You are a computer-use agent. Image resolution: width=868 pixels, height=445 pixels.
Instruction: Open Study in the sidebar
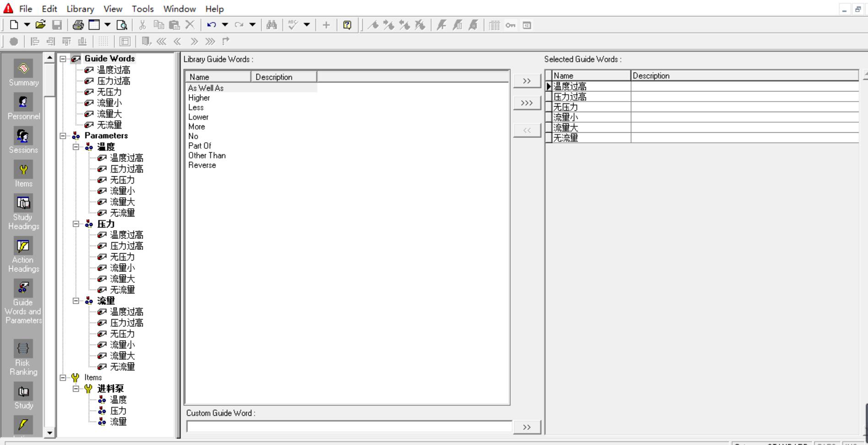pyautogui.click(x=23, y=396)
